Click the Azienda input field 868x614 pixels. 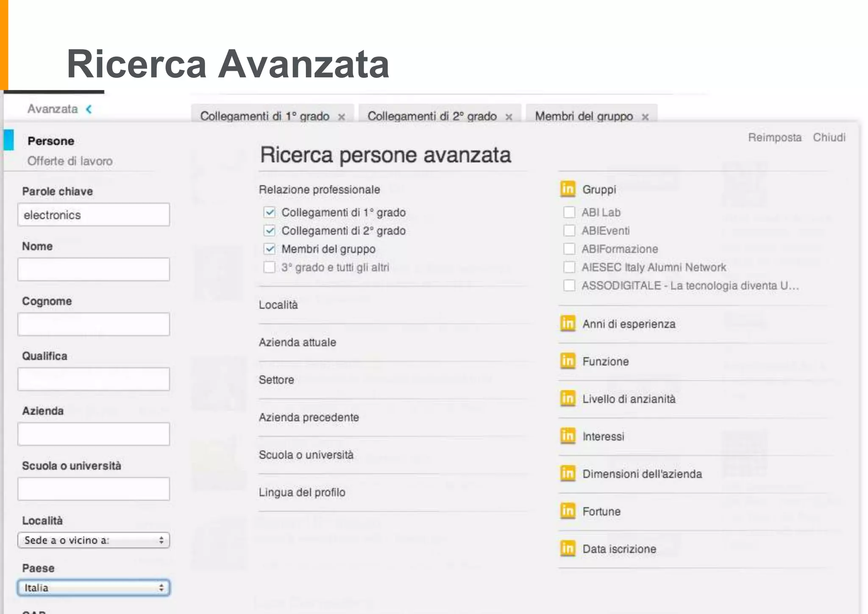94,434
